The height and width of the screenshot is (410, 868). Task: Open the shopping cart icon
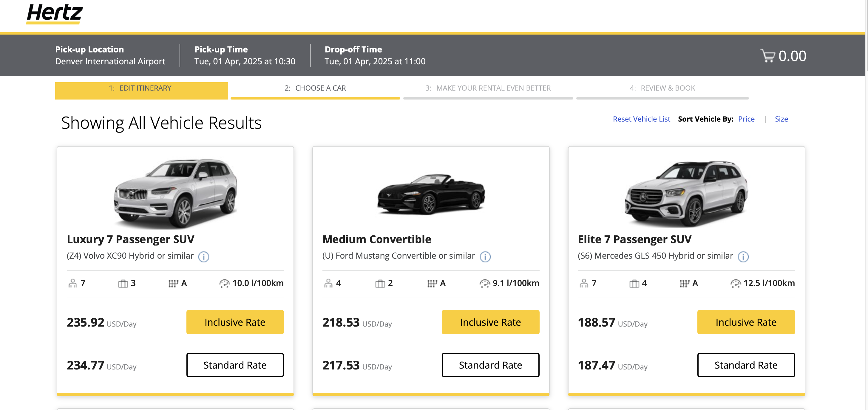(767, 56)
